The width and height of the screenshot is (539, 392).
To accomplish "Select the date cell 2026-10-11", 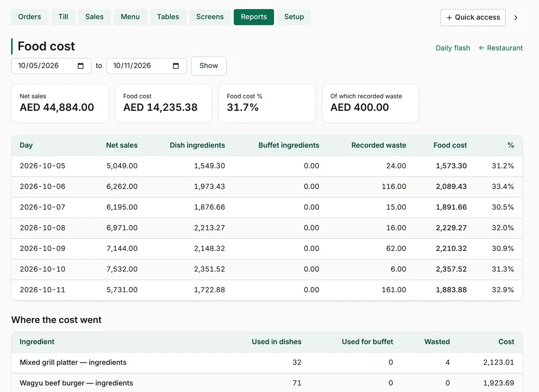I will click(x=42, y=290).
